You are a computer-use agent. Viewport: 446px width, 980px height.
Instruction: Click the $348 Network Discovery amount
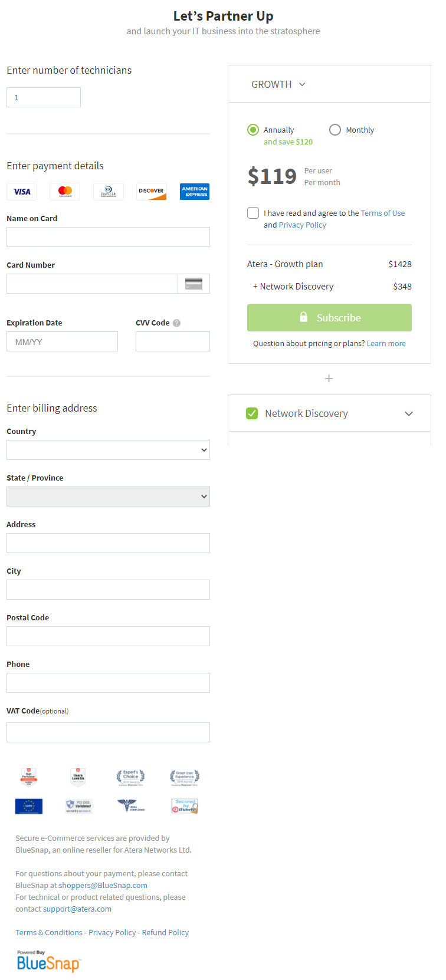coord(402,287)
